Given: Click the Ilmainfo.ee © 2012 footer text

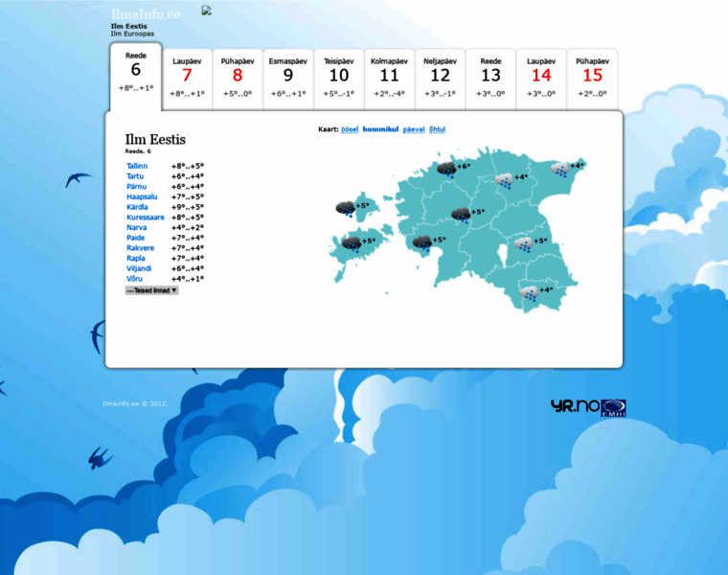Looking at the screenshot, I should click(135, 403).
